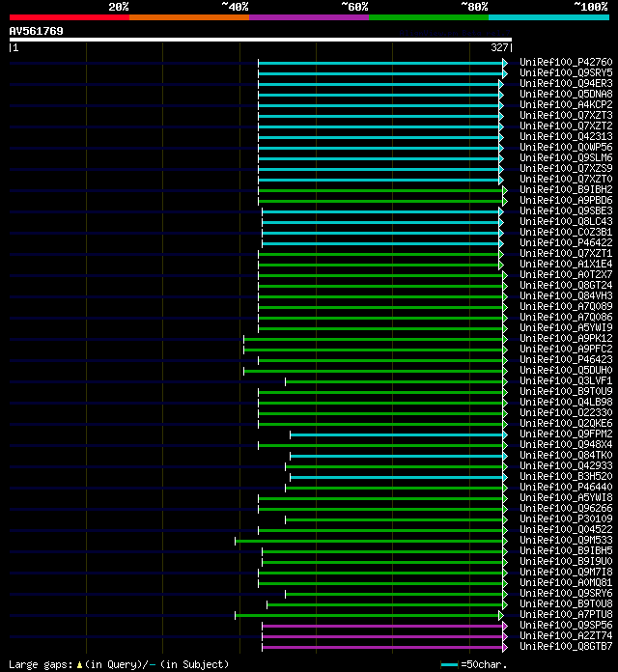The width and height of the screenshot is (618, 672).
Task: Click the green alignment bar for UniRef100_B9IBH2
Action: [x=380, y=191]
